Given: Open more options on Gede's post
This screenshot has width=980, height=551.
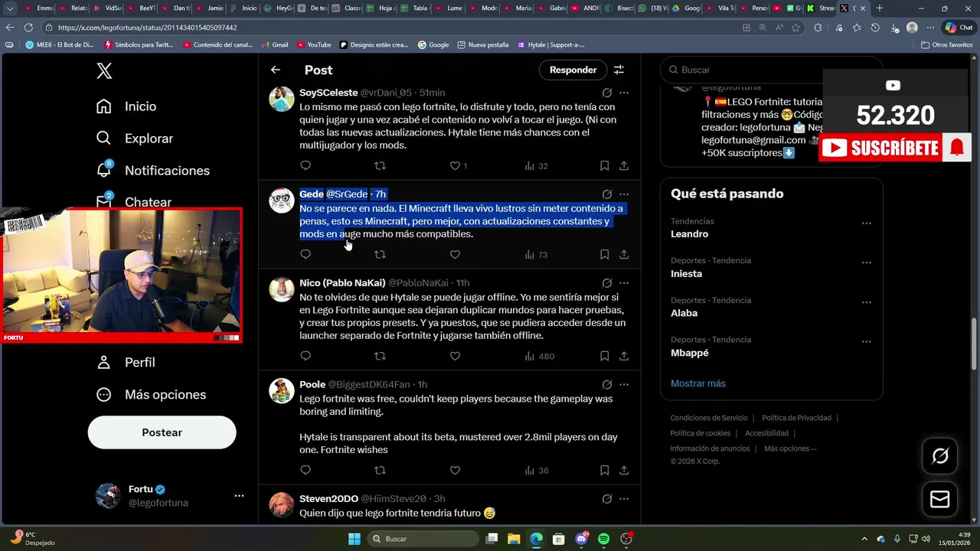Looking at the screenshot, I should [x=624, y=194].
